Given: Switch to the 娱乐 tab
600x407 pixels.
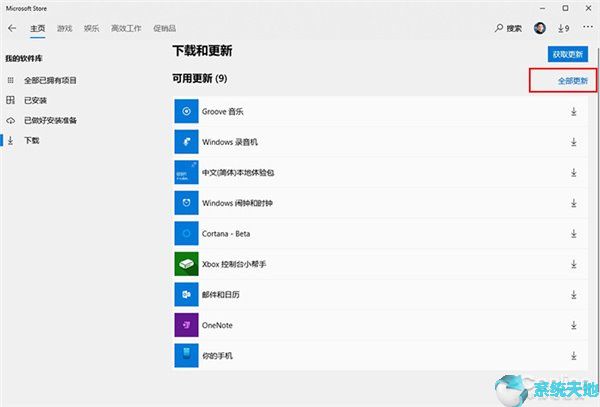Looking at the screenshot, I should coord(91,28).
